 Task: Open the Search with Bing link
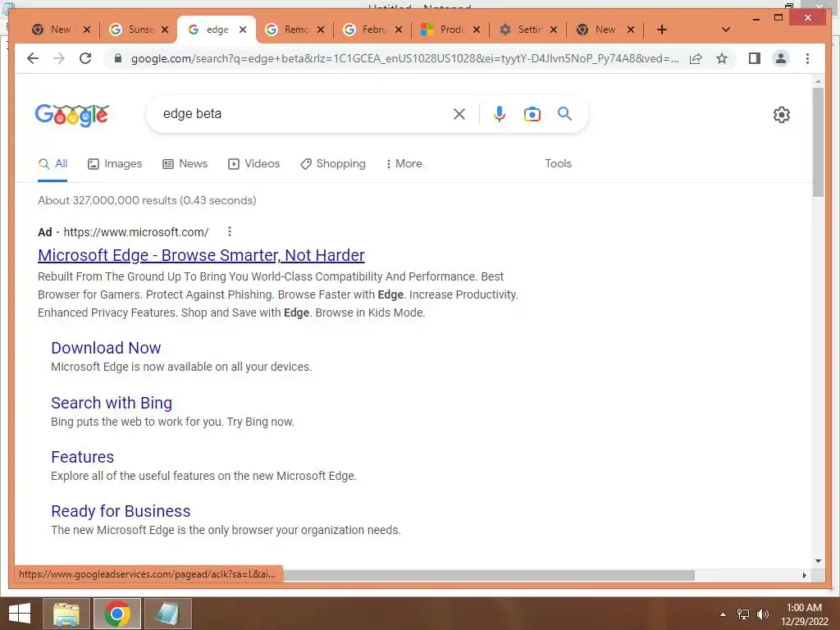pos(112,403)
